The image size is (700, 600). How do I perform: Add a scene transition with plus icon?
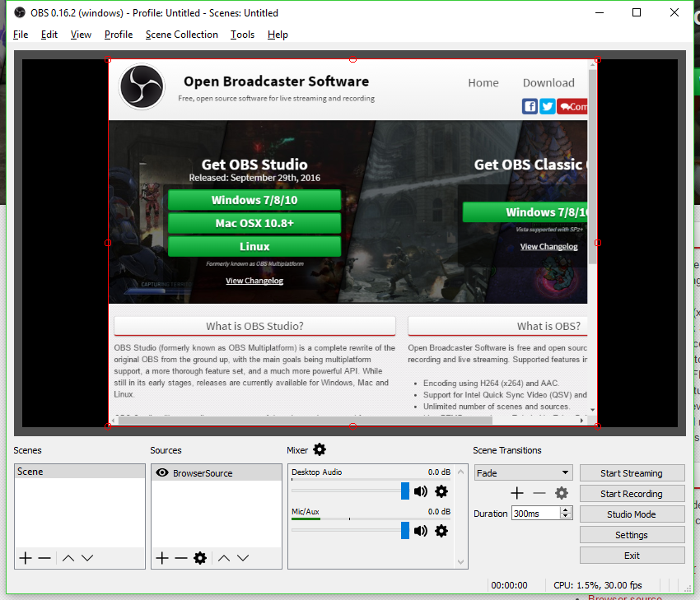tap(517, 493)
